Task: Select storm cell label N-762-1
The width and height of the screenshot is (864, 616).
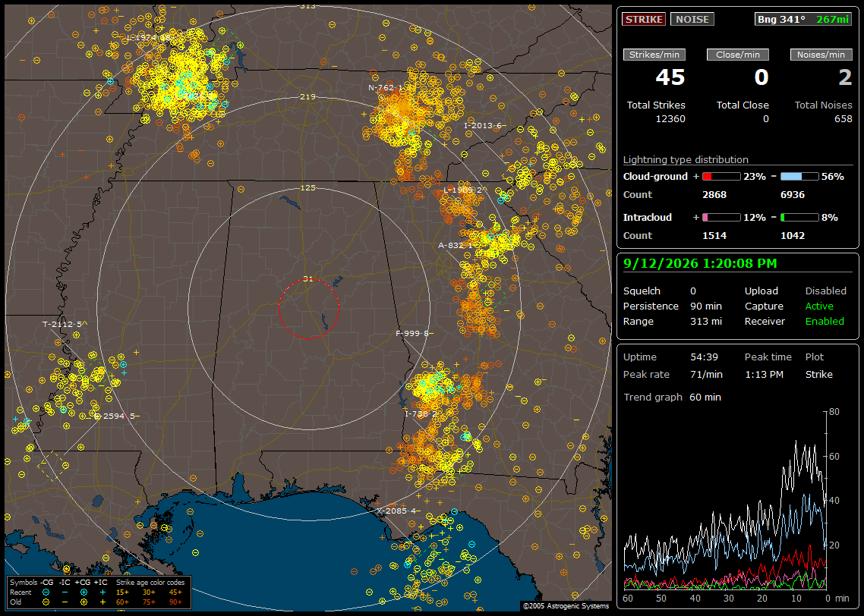Action: pyautogui.click(x=385, y=87)
